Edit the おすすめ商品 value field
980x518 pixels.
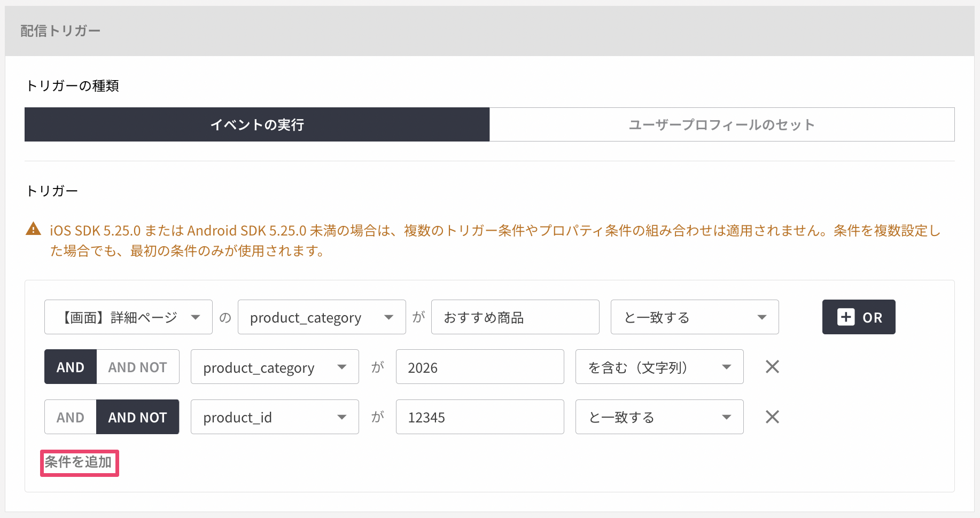coord(515,317)
